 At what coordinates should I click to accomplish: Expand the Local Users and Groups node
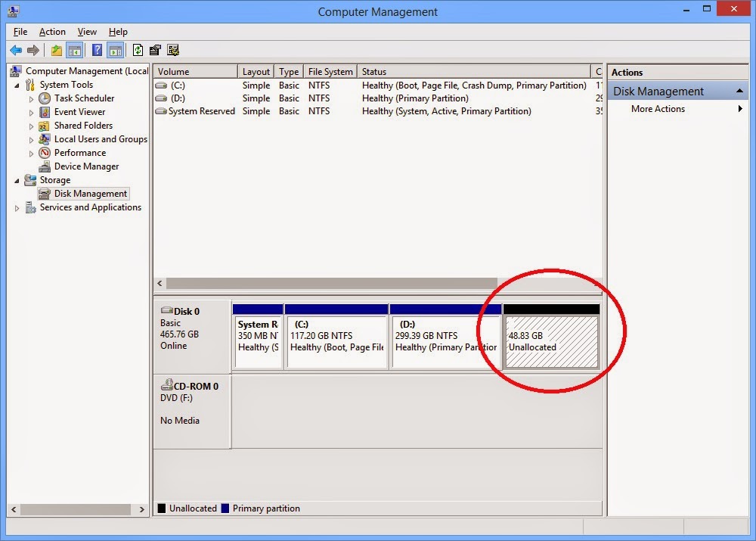(31, 140)
